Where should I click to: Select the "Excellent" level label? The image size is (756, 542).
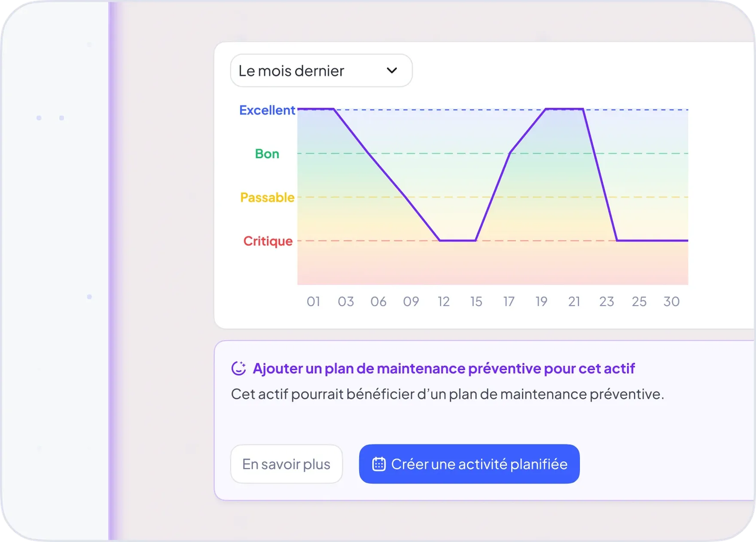pyautogui.click(x=267, y=110)
